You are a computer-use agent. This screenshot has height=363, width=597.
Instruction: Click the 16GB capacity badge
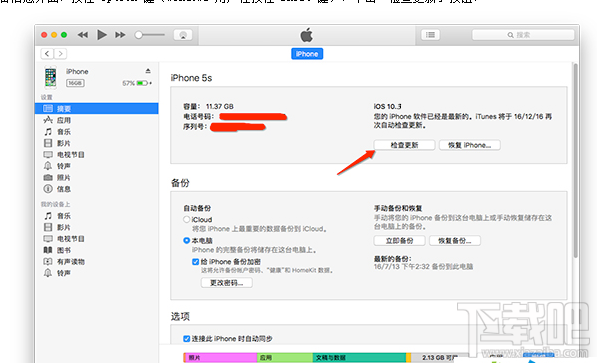pos(75,83)
